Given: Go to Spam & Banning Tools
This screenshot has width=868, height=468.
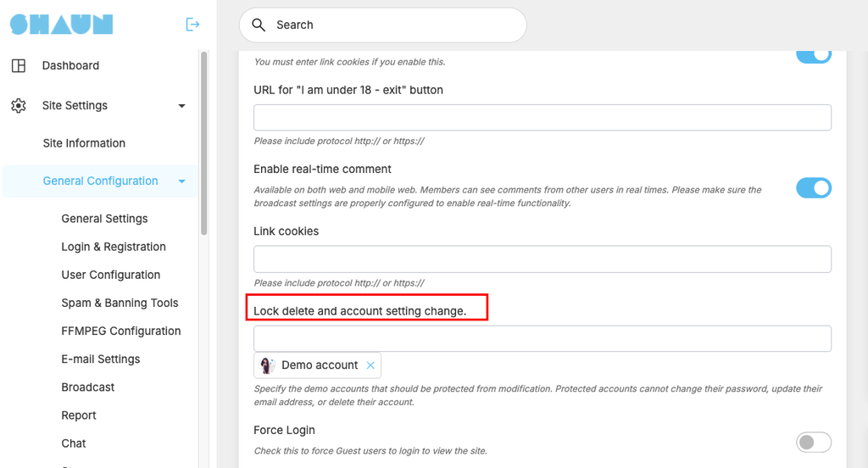Looking at the screenshot, I should (120, 303).
